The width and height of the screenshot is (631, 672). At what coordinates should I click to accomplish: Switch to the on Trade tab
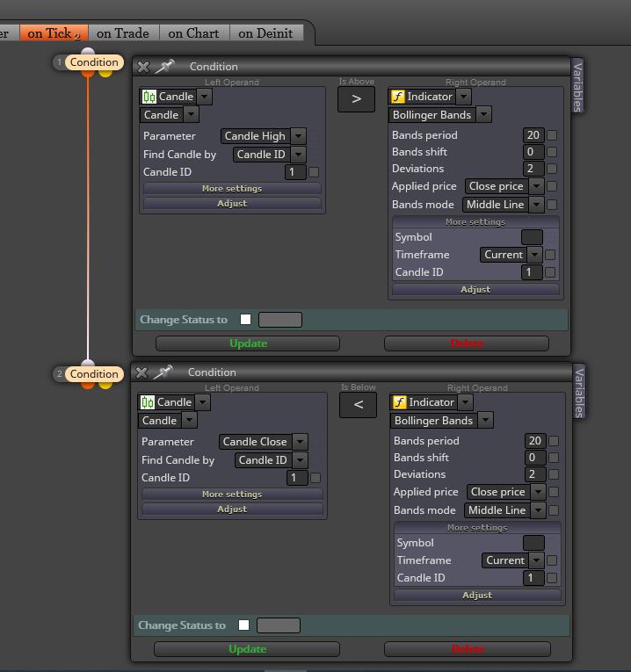coord(123,33)
